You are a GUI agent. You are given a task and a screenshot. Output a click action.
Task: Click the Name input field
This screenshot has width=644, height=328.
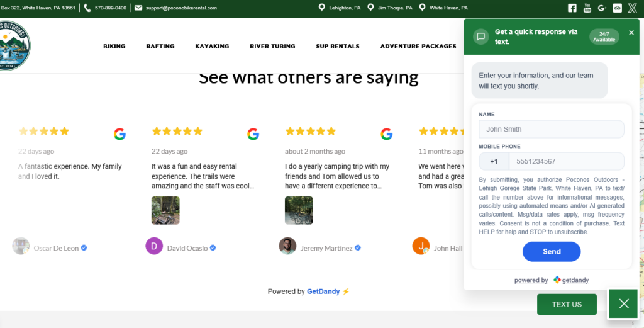point(551,129)
